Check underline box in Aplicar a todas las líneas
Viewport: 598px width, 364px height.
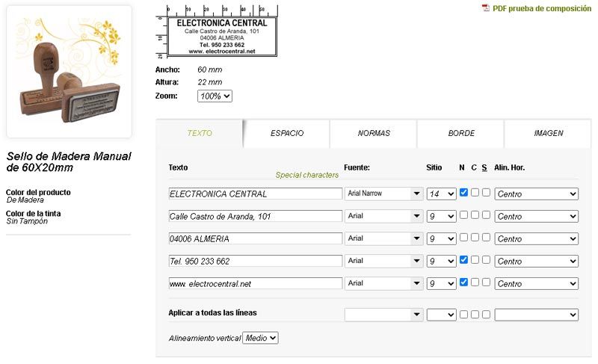(486, 315)
